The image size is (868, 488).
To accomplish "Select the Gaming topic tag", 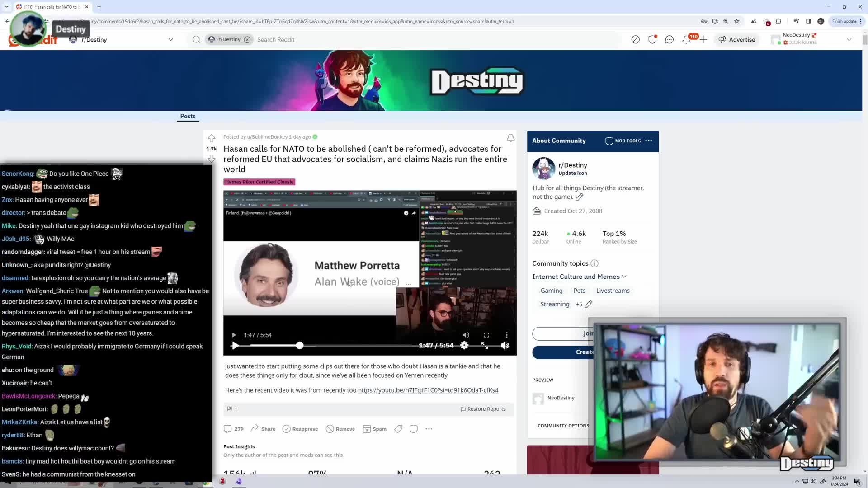I will (551, 291).
